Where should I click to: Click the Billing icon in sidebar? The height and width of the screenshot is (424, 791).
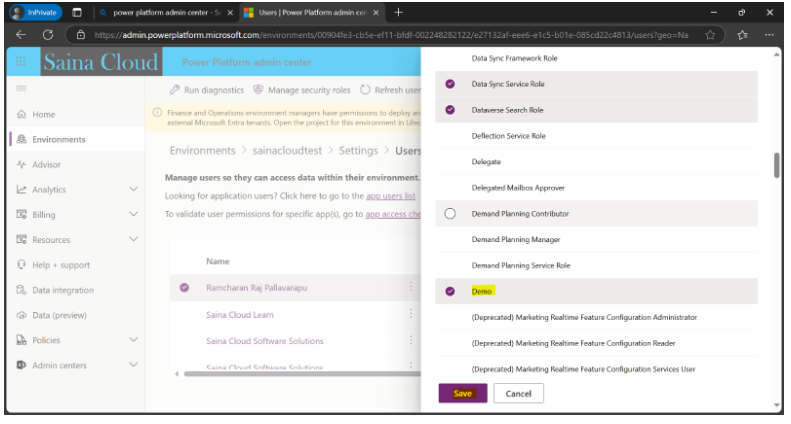click(21, 215)
